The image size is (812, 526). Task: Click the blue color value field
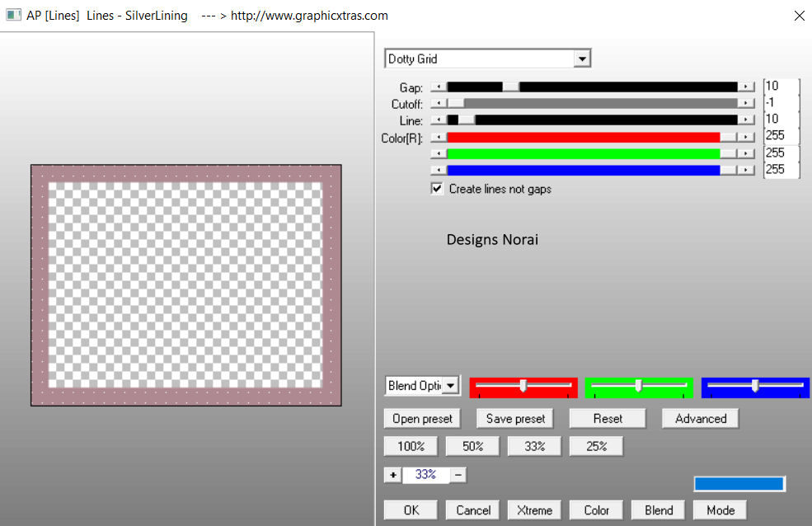point(781,170)
